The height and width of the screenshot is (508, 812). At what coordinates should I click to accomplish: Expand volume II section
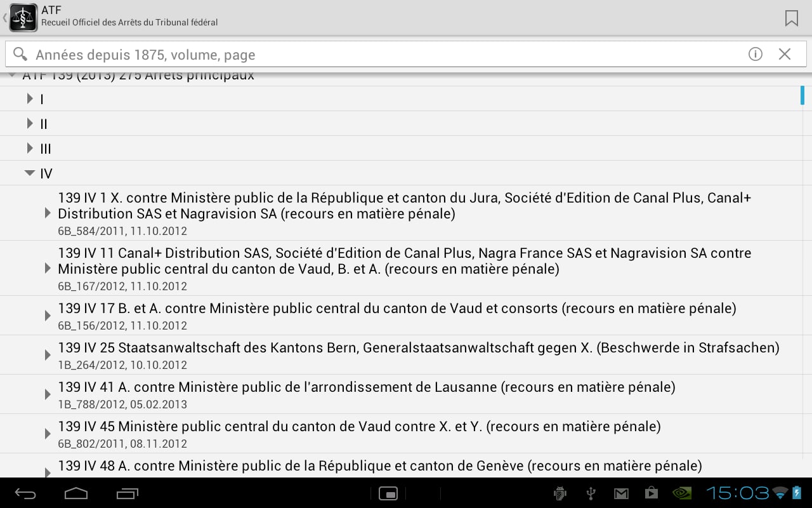[30, 124]
